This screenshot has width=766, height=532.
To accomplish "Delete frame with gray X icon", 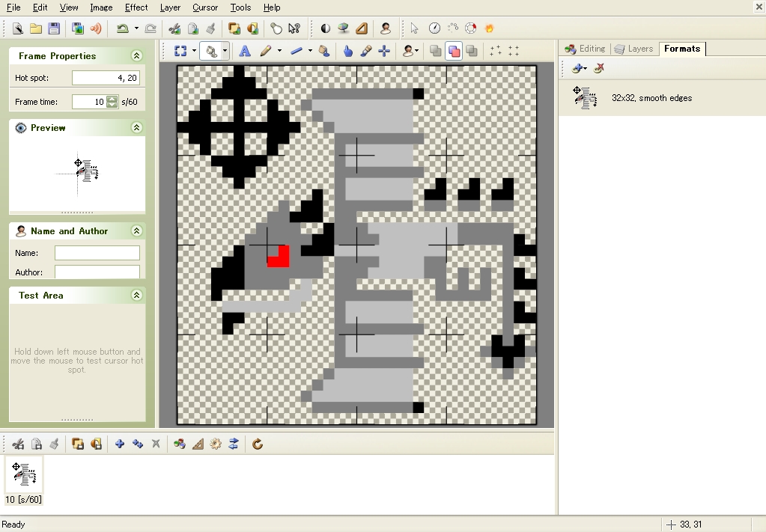I will pyautogui.click(x=156, y=444).
